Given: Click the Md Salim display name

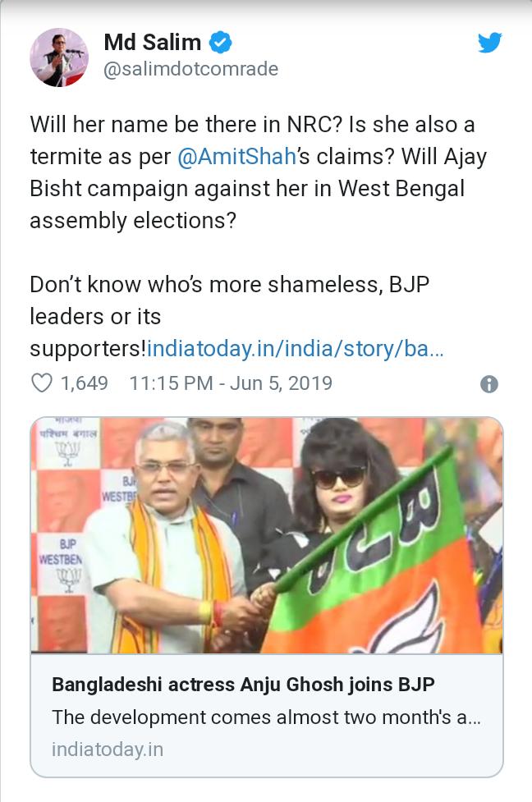Looking at the screenshot, I should (153, 42).
